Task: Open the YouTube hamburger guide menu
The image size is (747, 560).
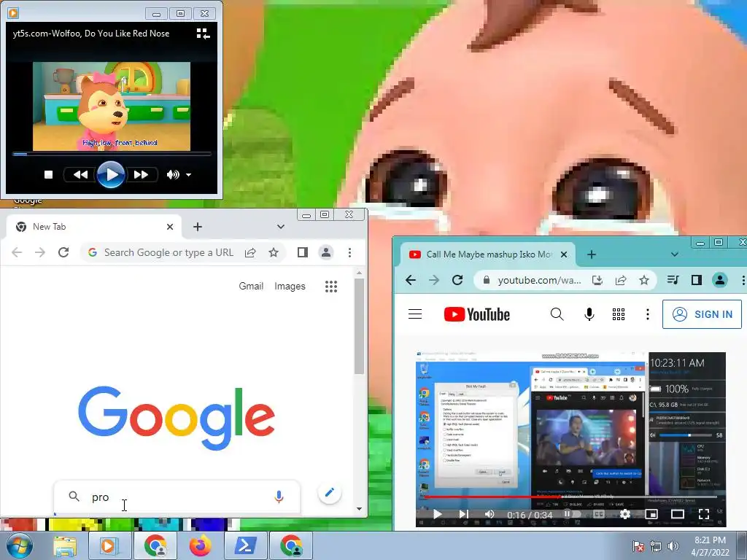Action: 415,314
